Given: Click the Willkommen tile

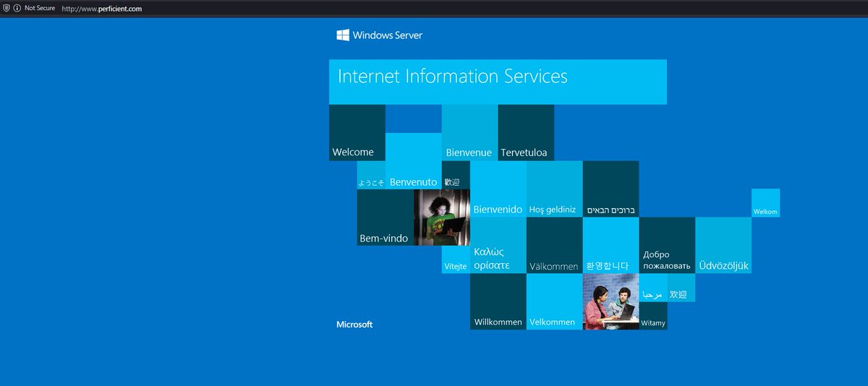Looking at the screenshot, I should [498, 301].
